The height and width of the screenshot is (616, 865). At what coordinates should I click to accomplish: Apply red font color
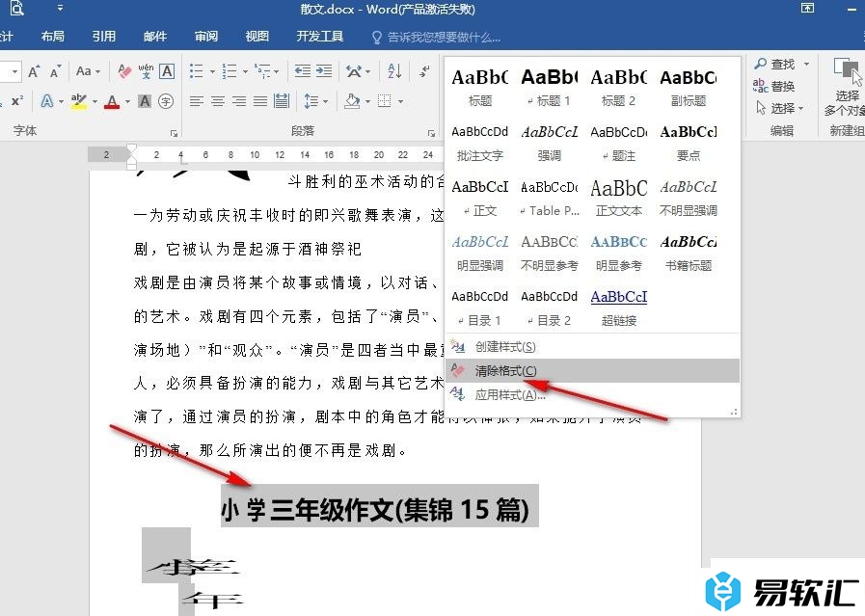[x=112, y=101]
